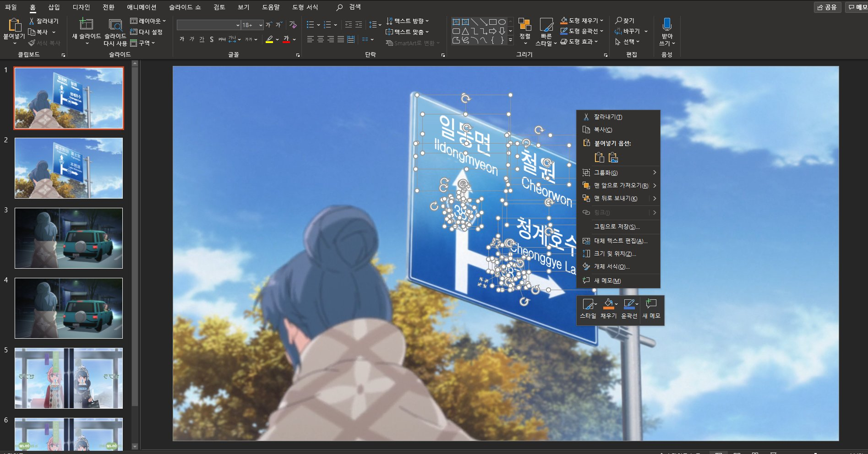Apply yellow text highlight color
This screenshot has width=868, height=454.
[x=269, y=39]
